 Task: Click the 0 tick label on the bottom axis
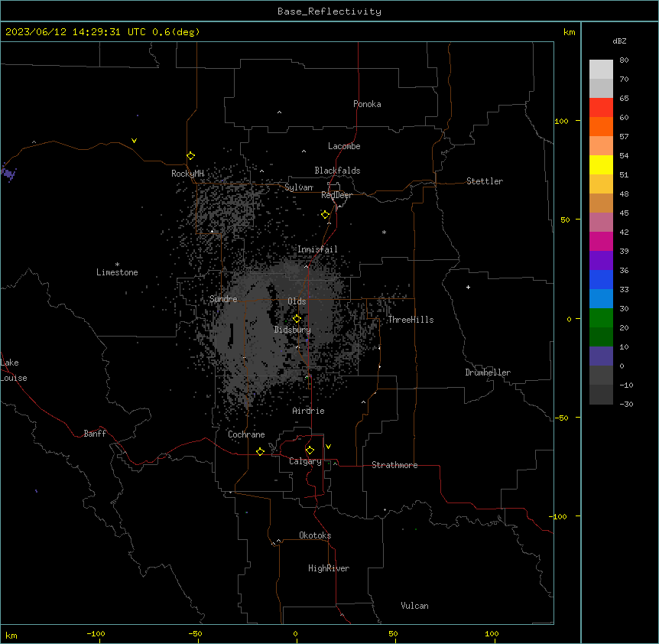point(295,633)
